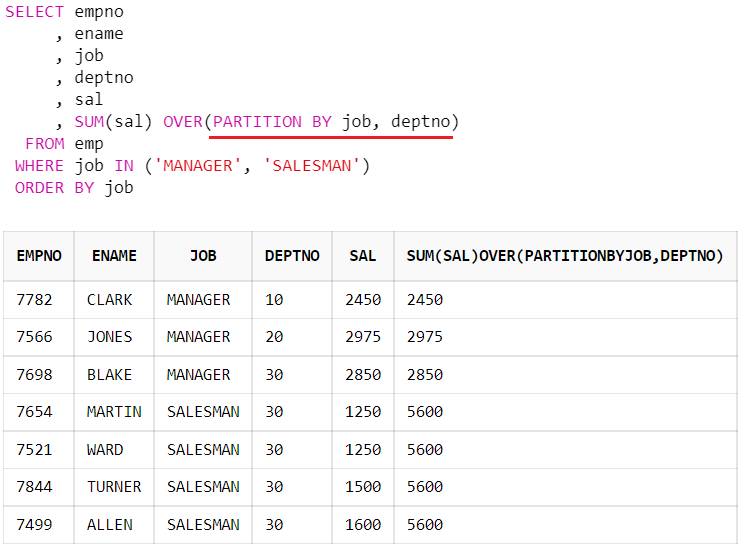The height and width of the screenshot is (549, 743).
Task: Click the PARTITION keyword in the query
Action: pos(257,122)
